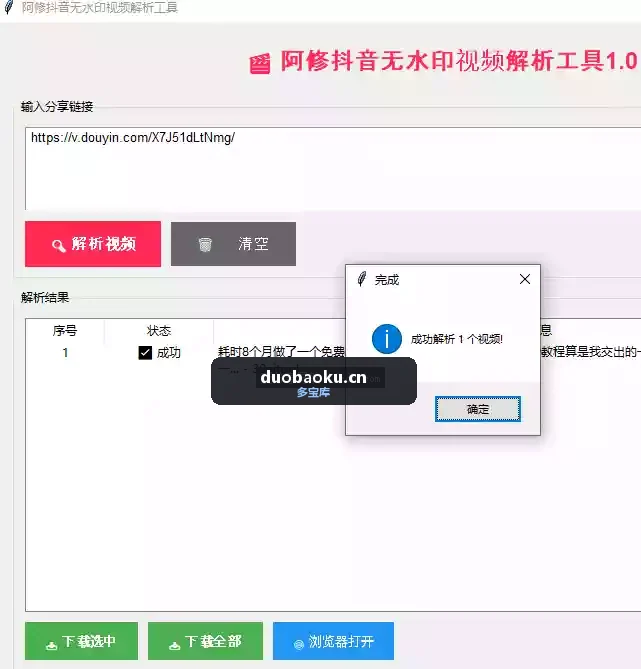Image resolution: width=641 pixels, height=669 pixels.
Task: Click the blue info icon in the dialog
Action: (x=387, y=339)
